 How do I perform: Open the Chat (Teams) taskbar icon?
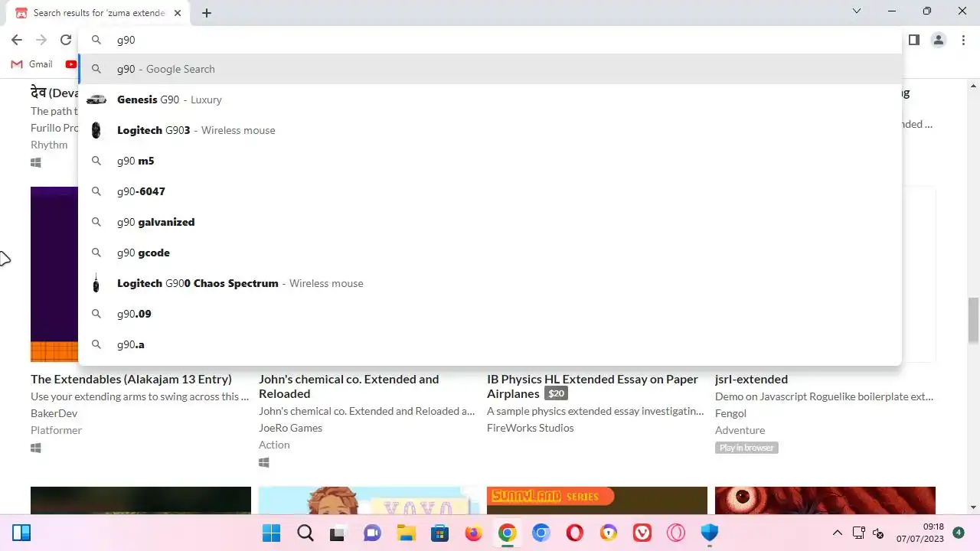tap(372, 533)
